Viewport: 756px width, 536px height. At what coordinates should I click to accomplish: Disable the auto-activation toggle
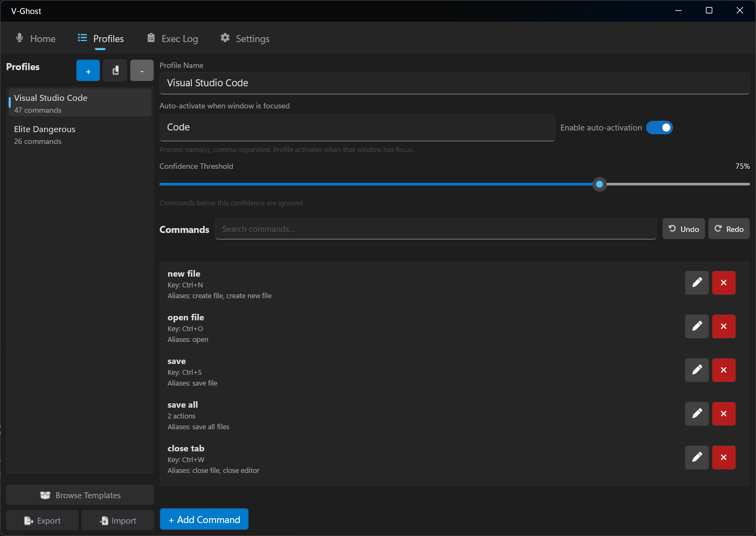(x=660, y=128)
